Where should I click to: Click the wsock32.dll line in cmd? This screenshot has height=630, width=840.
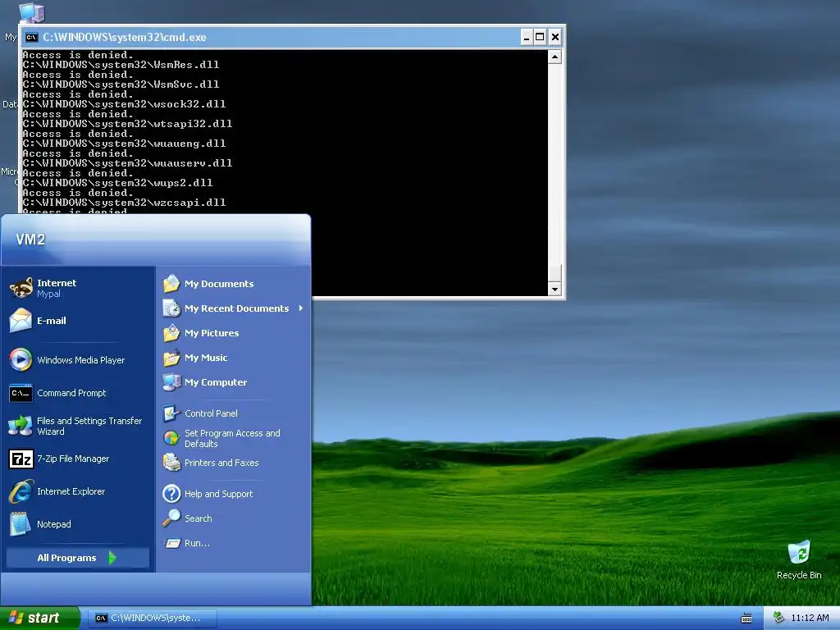coord(124,104)
